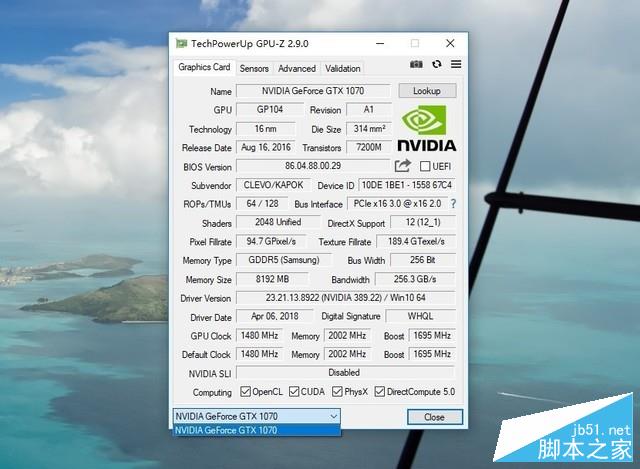The height and width of the screenshot is (469, 640).
Task: Click the share BIOS export icon
Action: [x=402, y=166]
